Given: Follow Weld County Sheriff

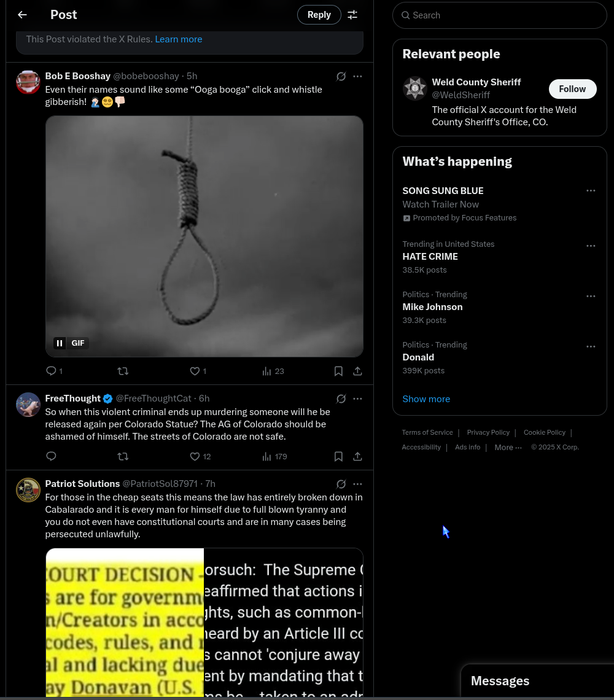Looking at the screenshot, I should pyautogui.click(x=572, y=89).
